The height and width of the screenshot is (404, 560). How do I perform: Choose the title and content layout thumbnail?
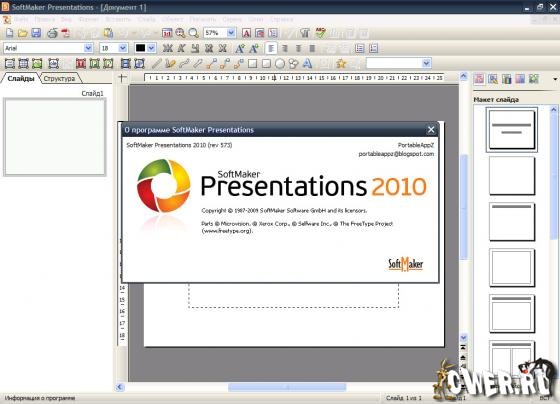[x=512, y=314]
